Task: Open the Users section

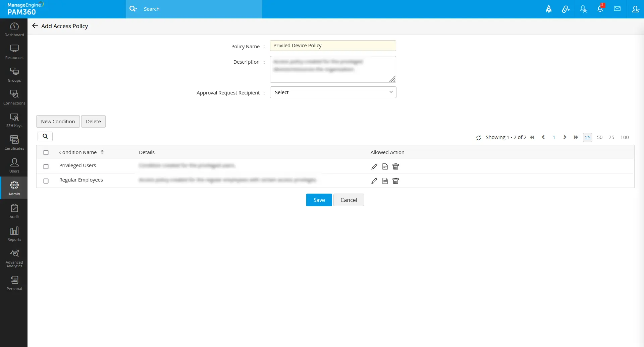Action: pos(14,166)
